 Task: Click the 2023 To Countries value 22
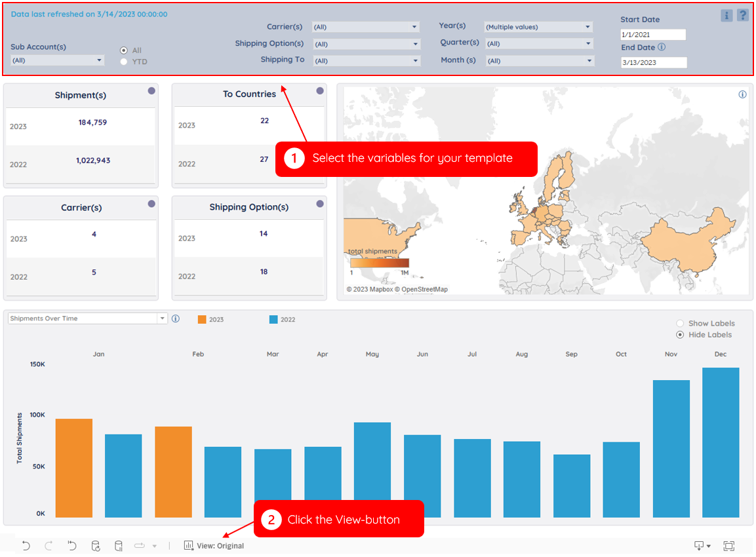264,121
